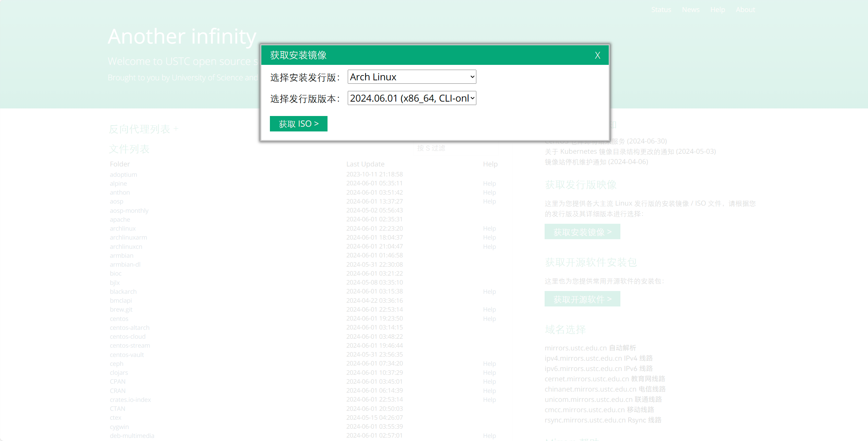
Task: Select ipv6.mirrors.ustc.edu.cn IPv6 线路
Action: pyautogui.click(x=598, y=368)
